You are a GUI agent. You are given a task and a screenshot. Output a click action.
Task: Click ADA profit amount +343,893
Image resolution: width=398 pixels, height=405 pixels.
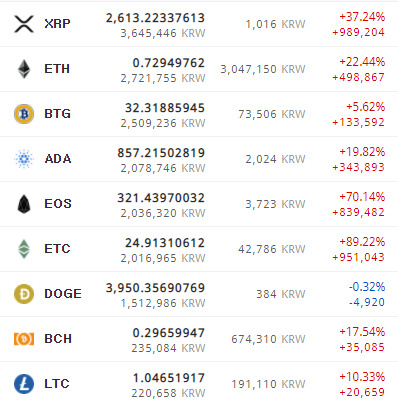(358, 167)
